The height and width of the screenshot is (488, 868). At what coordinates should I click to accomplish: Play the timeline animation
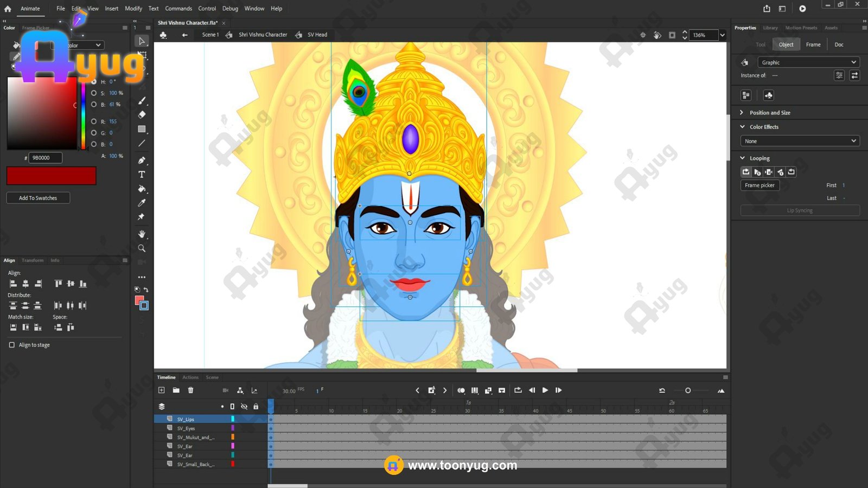545,390
